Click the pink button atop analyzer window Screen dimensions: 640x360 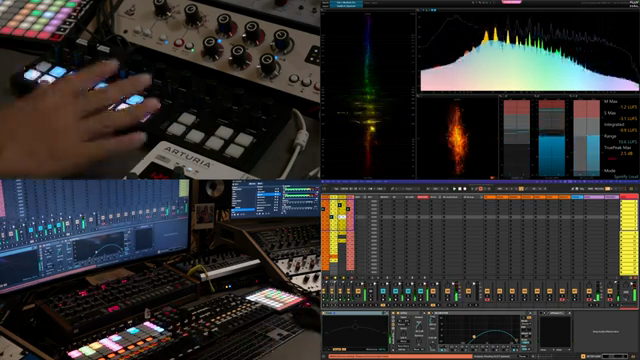(x=511, y=2)
